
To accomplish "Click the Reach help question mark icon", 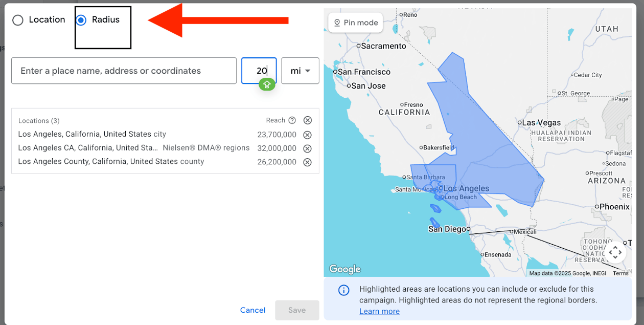I will [x=292, y=120].
